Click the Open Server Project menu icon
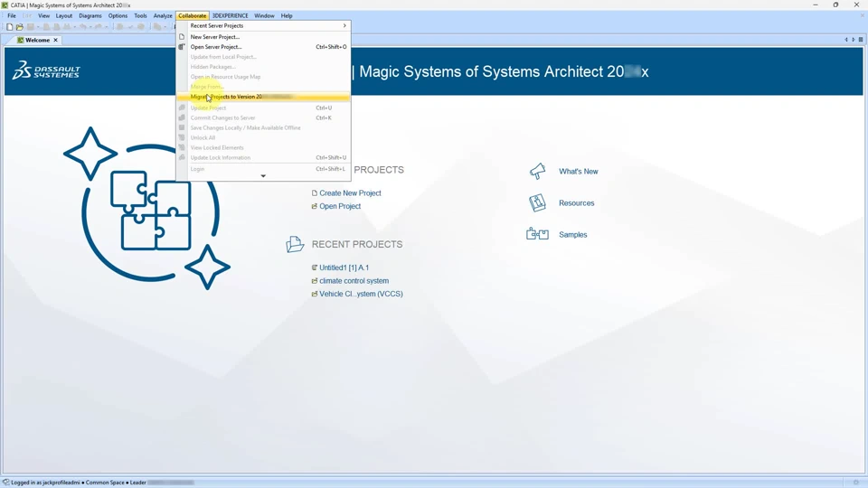 pyautogui.click(x=182, y=46)
